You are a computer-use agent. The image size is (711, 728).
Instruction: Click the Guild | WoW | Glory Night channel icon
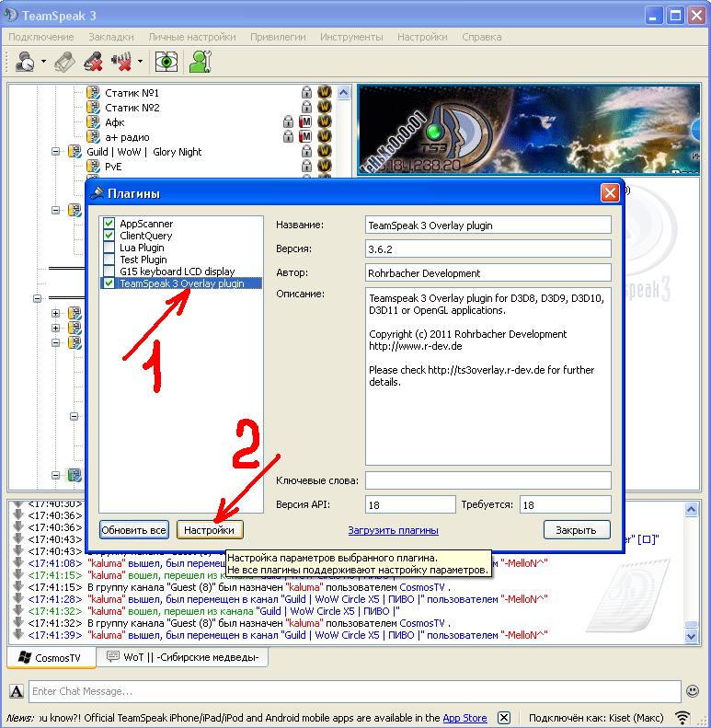pos(75,151)
